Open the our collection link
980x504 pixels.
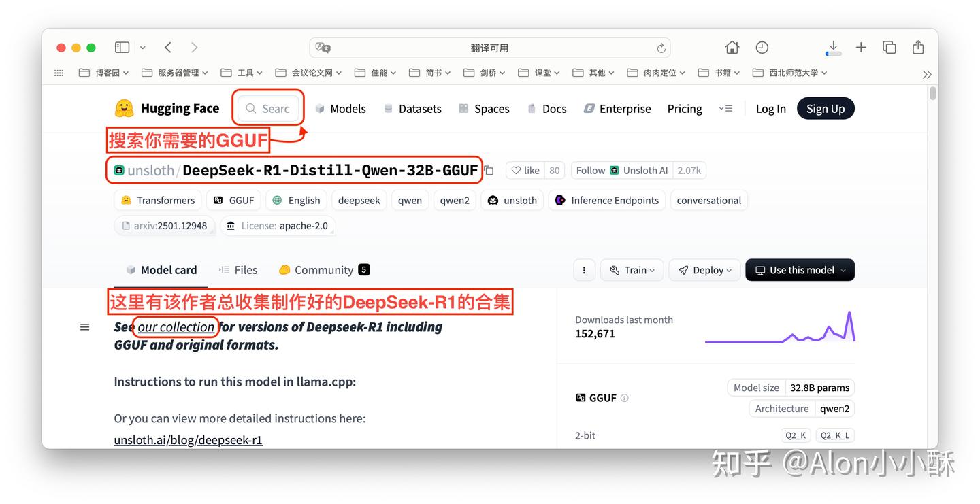(176, 327)
